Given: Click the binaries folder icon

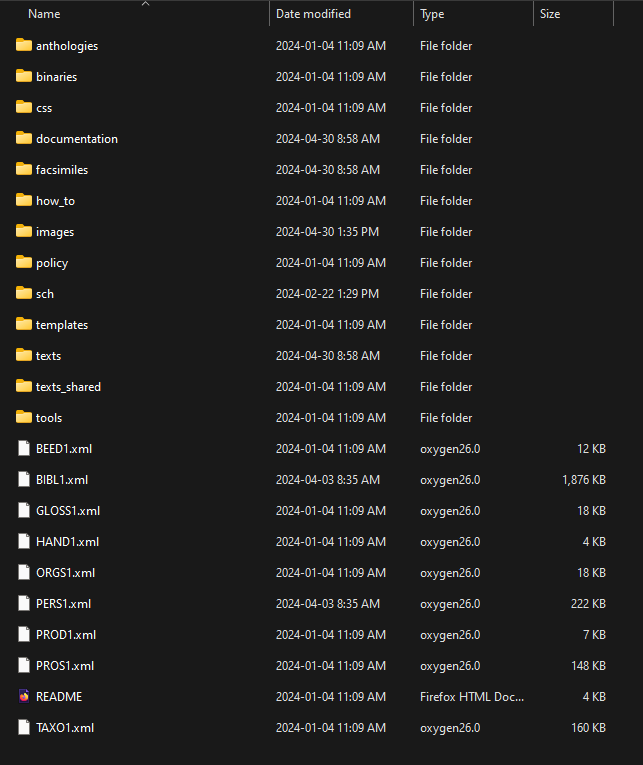Looking at the screenshot, I should 23,77.
